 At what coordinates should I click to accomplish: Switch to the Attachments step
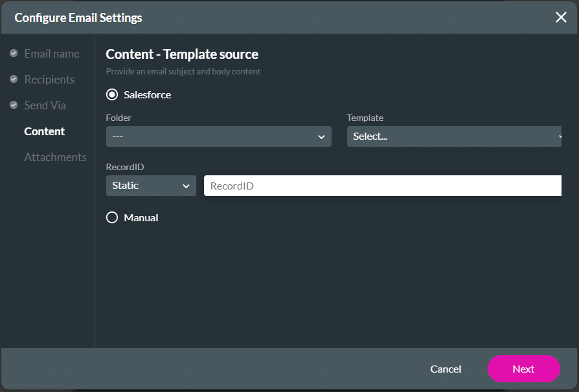pyautogui.click(x=55, y=157)
